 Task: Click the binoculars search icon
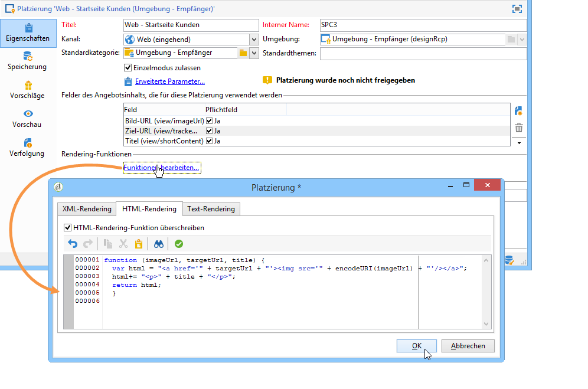tap(158, 244)
